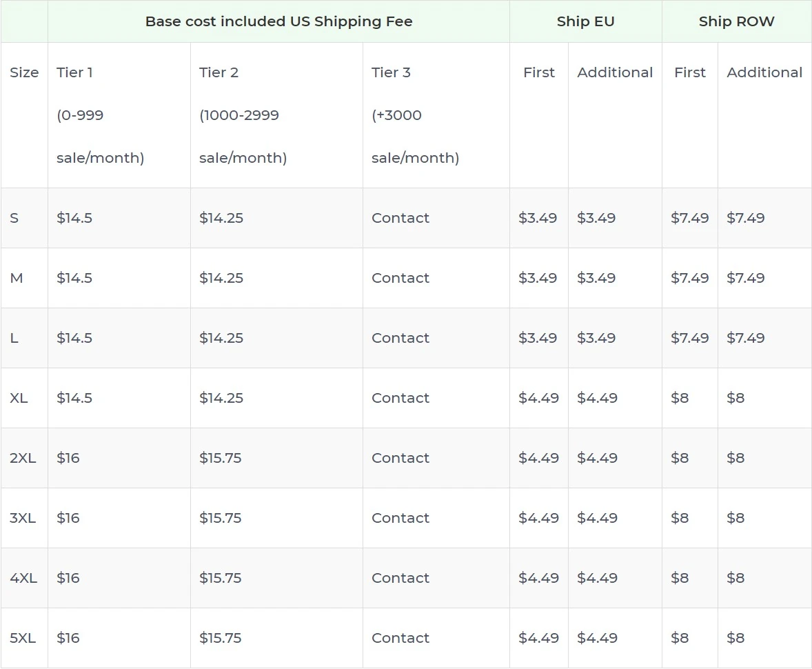
Task: Click the Contact link for size XL
Action: point(400,398)
